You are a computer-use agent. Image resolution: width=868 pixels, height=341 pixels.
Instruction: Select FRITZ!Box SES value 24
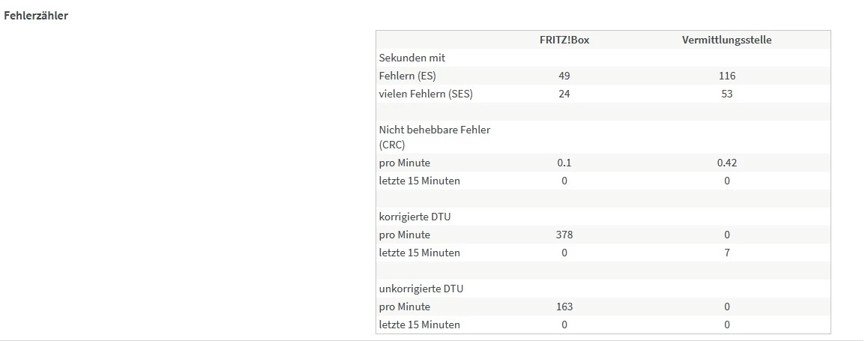click(x=564, y=94)
